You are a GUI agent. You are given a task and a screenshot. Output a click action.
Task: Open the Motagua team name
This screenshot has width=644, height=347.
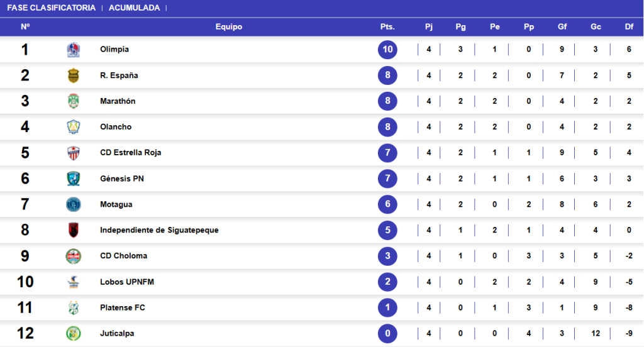click(116, 204)
